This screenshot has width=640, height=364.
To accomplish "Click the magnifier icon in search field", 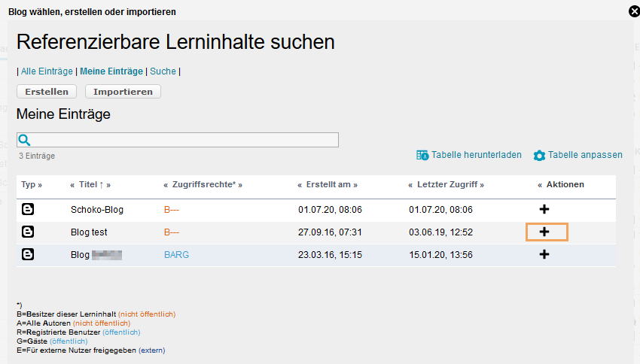I will [x=25, y=140].
